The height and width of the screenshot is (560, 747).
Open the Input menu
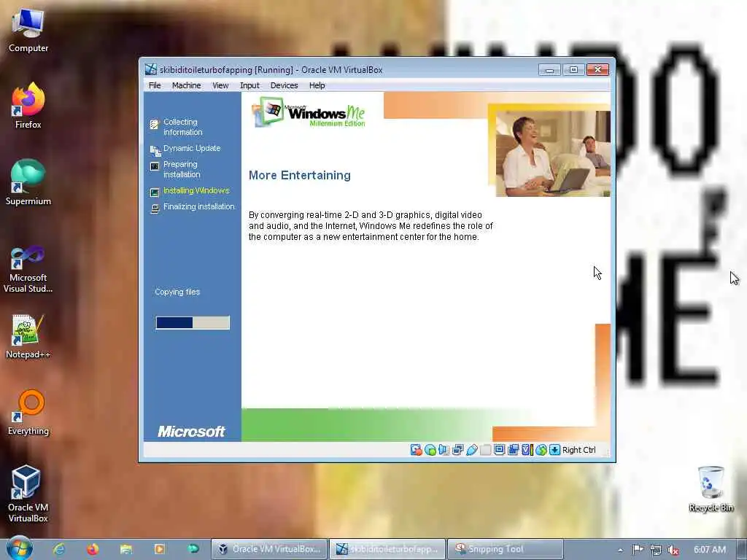(x=249, y=85)
